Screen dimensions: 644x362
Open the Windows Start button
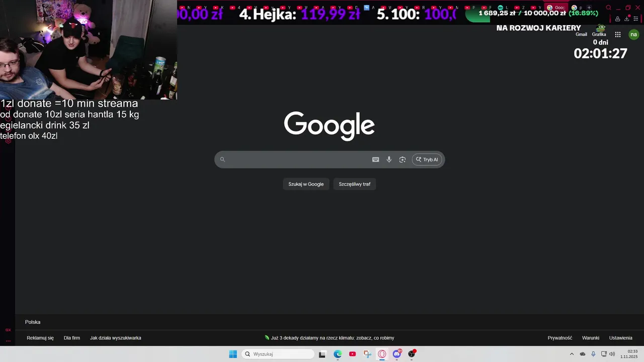(x=233, y=354)
